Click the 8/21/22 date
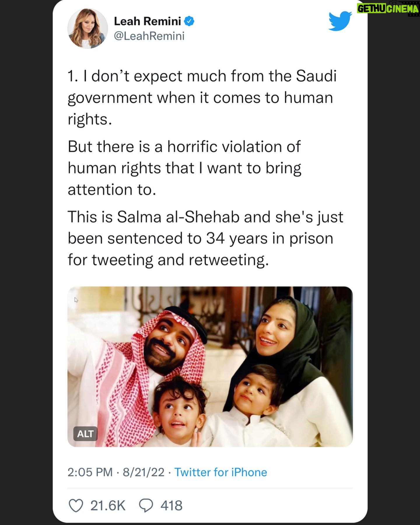This screenshot has height=525, width=420. tap(143, 472)
